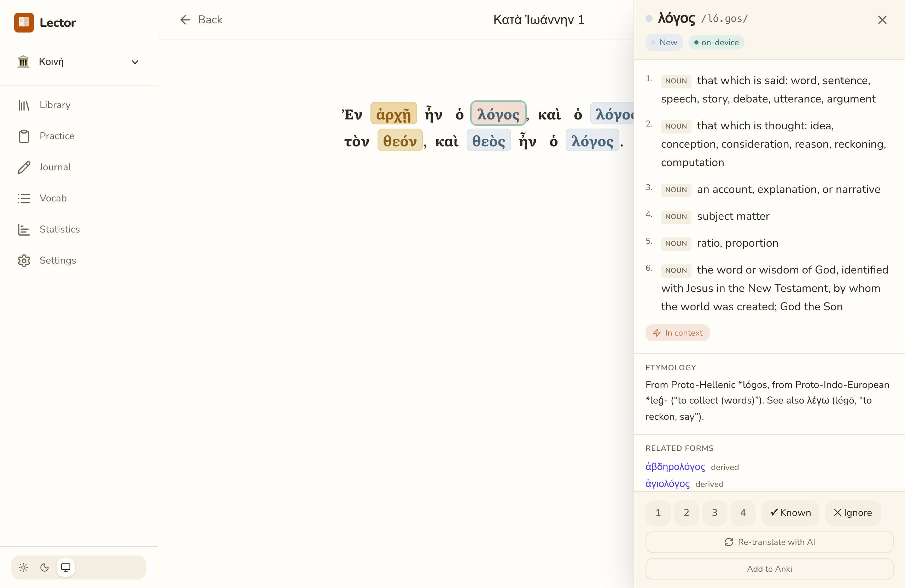The image size is (905, 588).
Task: Click the Statistics chart icon
Action: click(x=24, y=230)
